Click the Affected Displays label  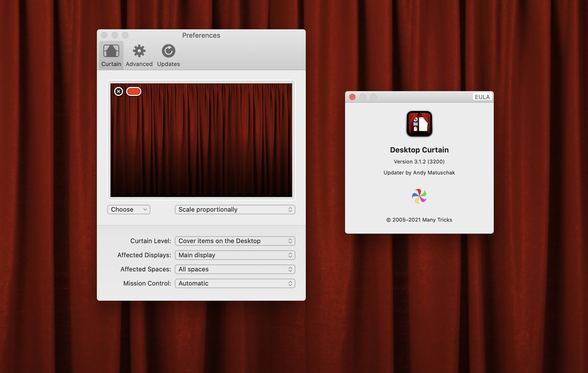point(144,255)
